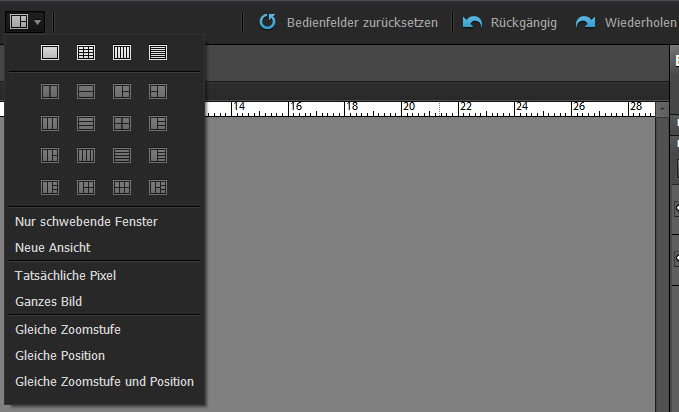Choose the dimmed 4-up four rows layout
679x412 pixels.
point(122,156)
